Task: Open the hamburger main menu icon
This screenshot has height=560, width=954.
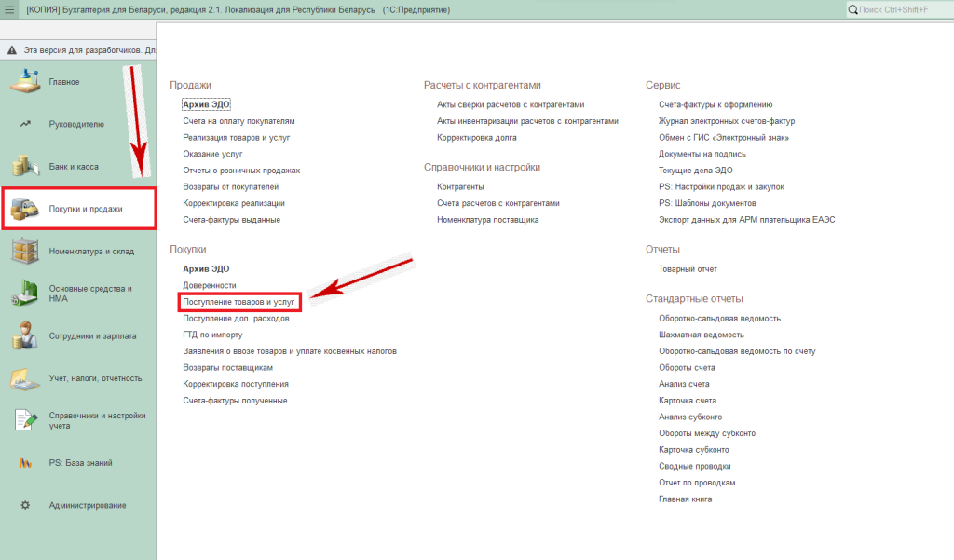Action: tap(10, 9)
